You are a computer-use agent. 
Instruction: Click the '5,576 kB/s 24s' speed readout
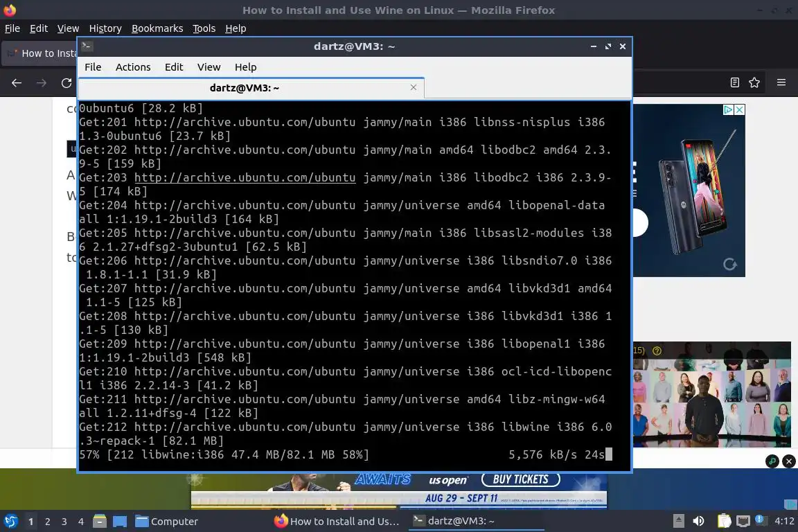coord(556,454)
